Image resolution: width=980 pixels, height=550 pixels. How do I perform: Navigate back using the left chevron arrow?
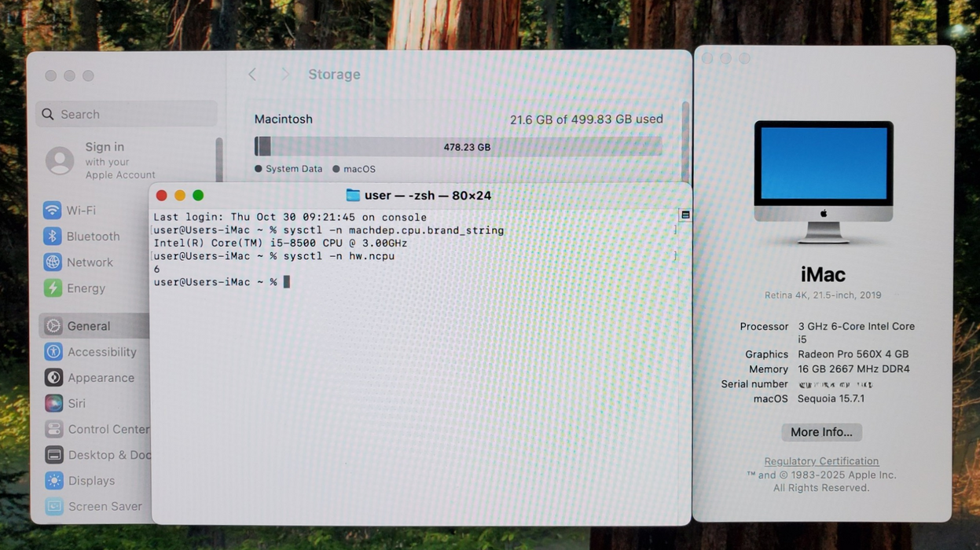[x=251, y=73]
